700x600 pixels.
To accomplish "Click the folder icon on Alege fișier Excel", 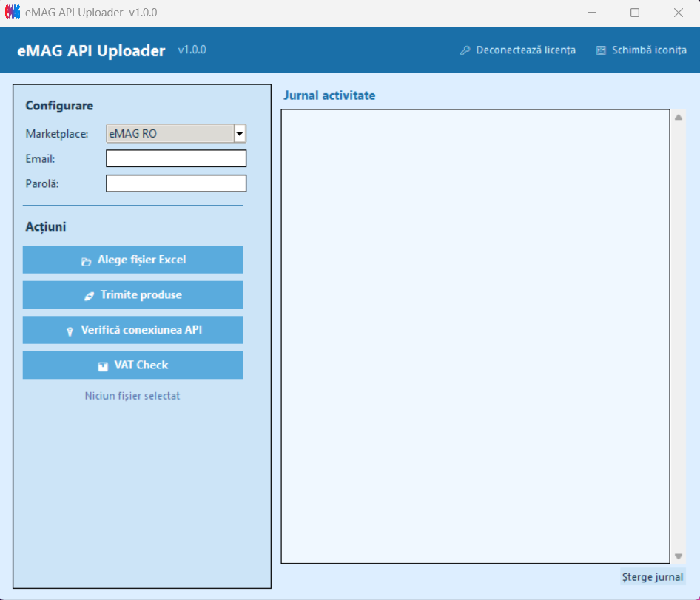I will pyautogui.click(x=86, y=261).
